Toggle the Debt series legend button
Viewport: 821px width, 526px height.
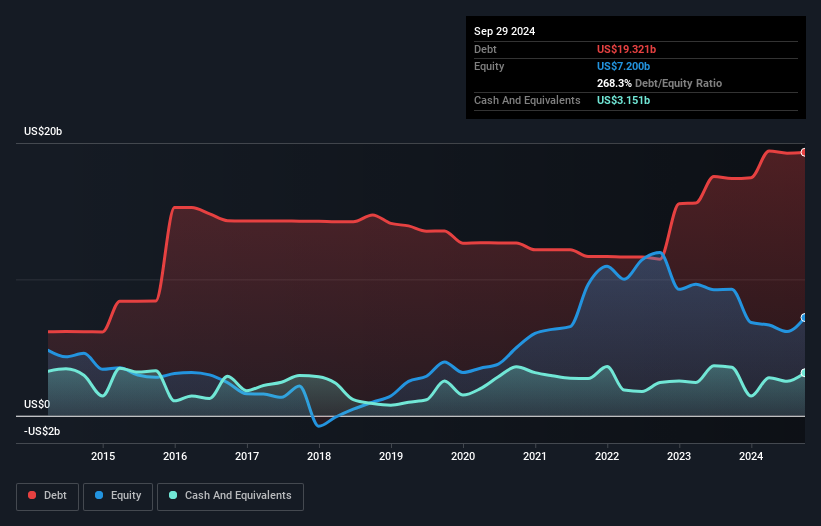tap(48, 496)
